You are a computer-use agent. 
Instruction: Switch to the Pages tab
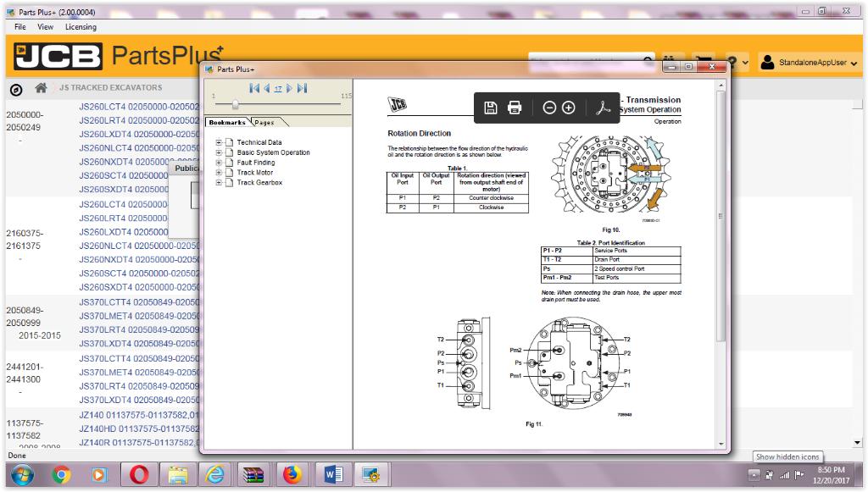click(264, 122)
